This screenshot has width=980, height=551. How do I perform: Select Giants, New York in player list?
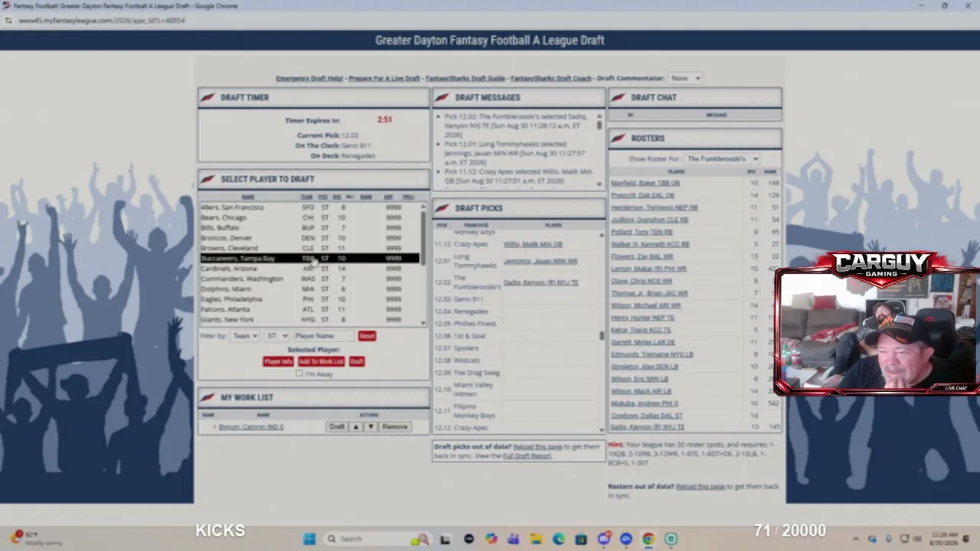[x=309, y=320]
